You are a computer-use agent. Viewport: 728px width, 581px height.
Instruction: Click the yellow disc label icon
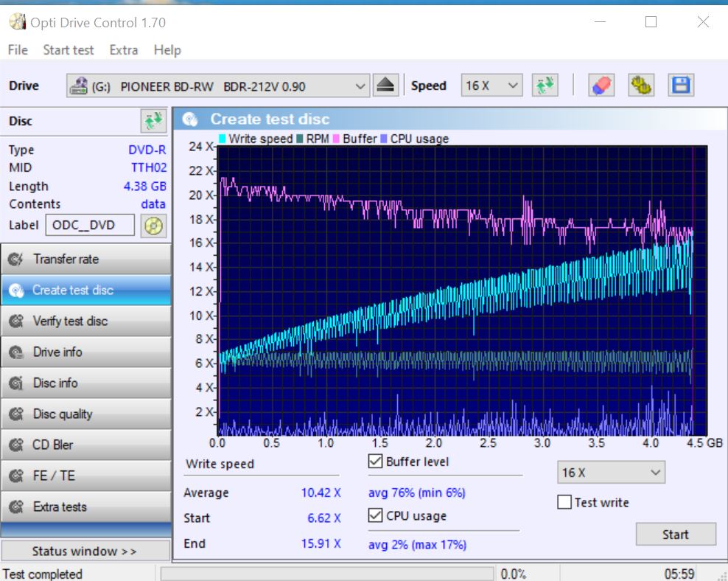153,225
